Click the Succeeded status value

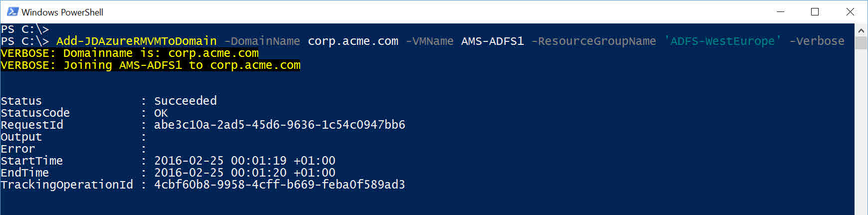(x=185, y=101)
